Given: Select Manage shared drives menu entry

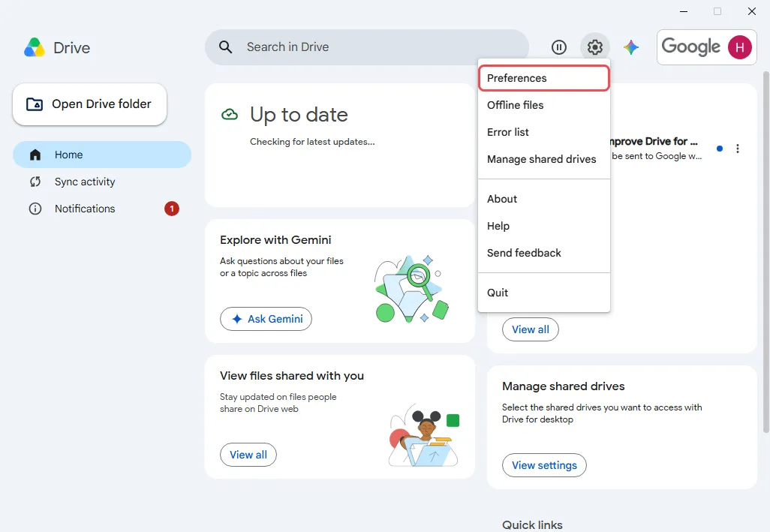Looking at the screenshot, I should (543, 159).
